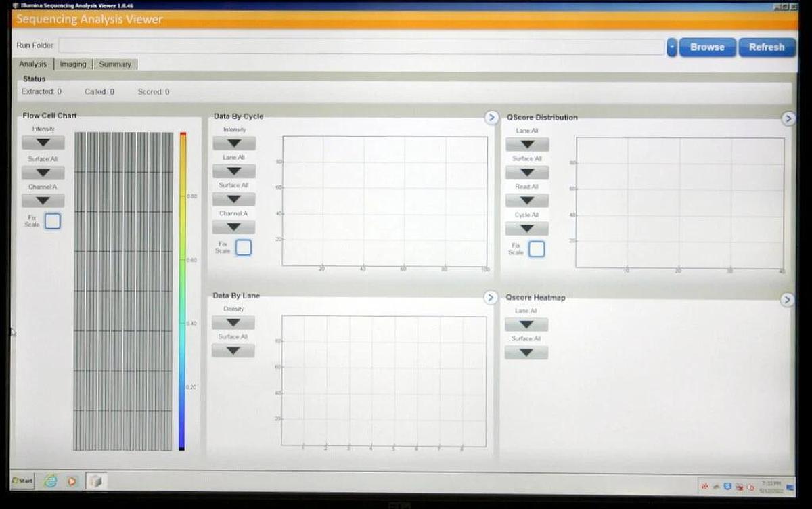Enable Fix Scale for the Flow Cell Chart
Screen dimensions: 812x509
51,221
